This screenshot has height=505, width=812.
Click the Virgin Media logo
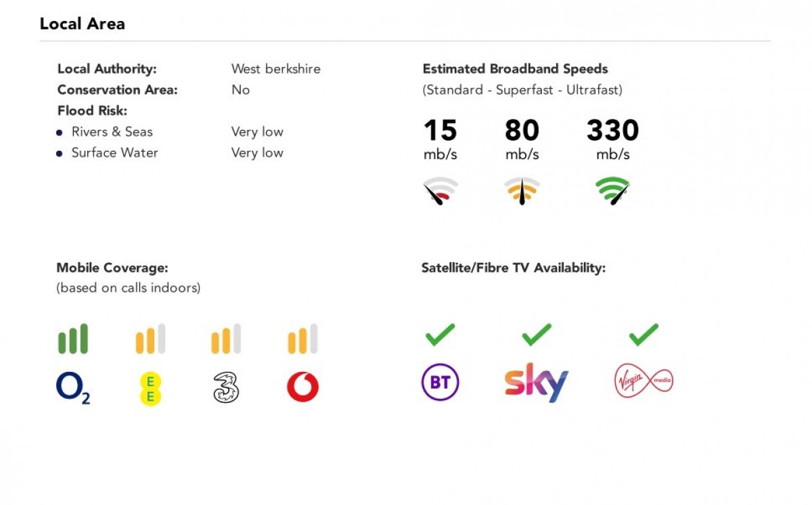(x=644, y=381)
